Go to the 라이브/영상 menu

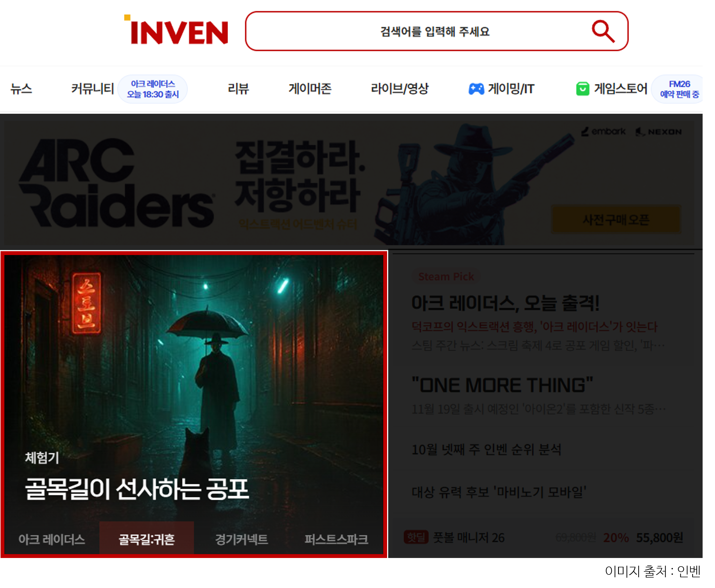point(399,89)
